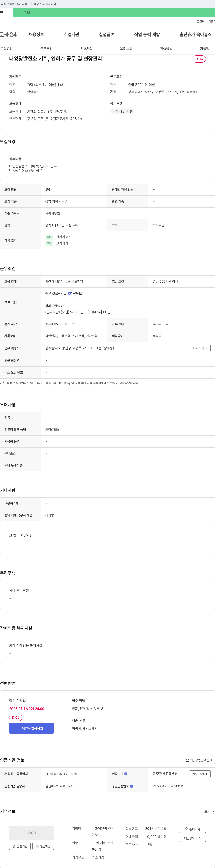
Task: Click the 광주광산고용센터 agency name
Action: (x=165, y=774)
